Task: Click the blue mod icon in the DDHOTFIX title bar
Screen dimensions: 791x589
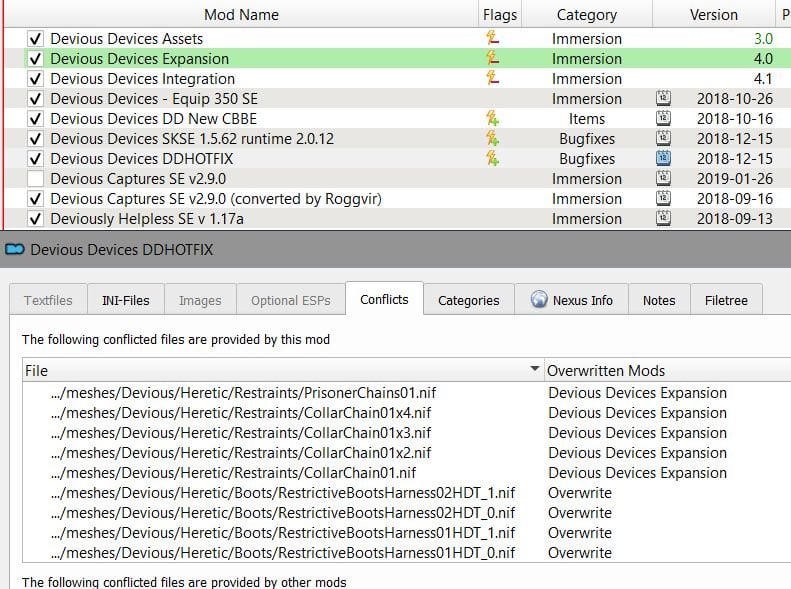Action: tap(15, 249)
